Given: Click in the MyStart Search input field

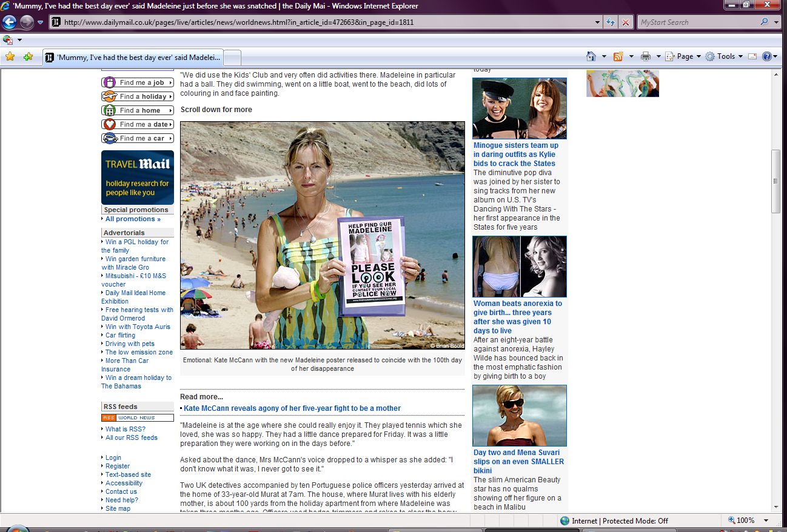Looking at the screenshot, I should click(697, 22).
